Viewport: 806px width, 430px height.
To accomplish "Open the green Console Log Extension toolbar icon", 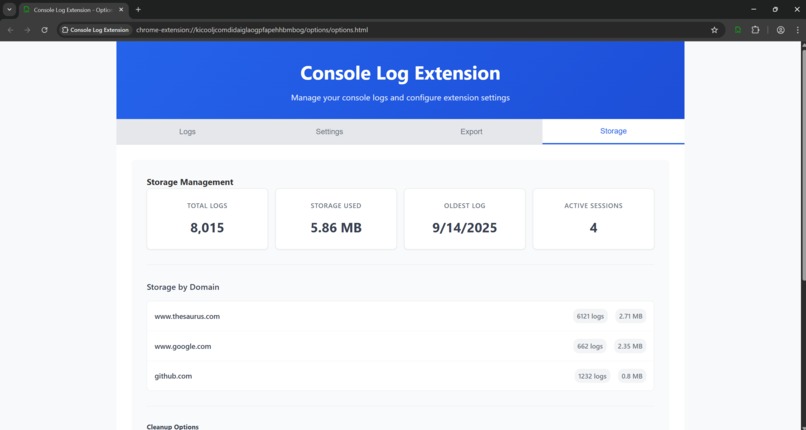I will point(738,30).
